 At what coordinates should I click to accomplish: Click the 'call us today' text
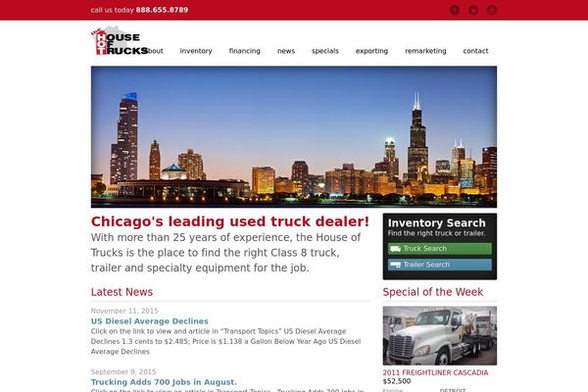(x=112, y=10)
